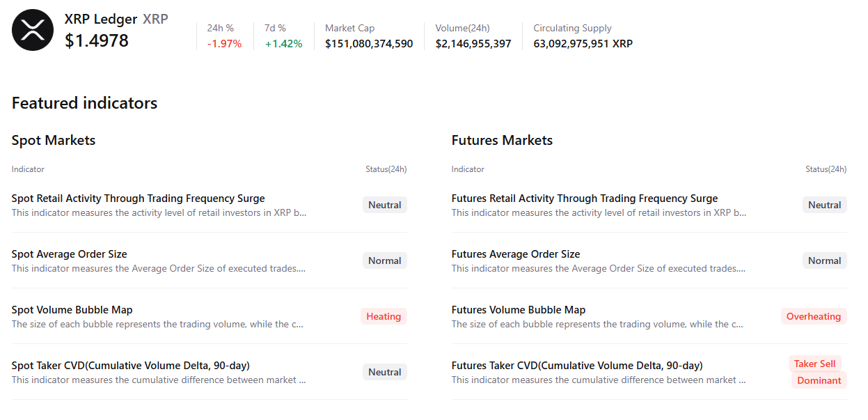Click the Status(24h) header in Futures Markets

click(x=826, y=169)
